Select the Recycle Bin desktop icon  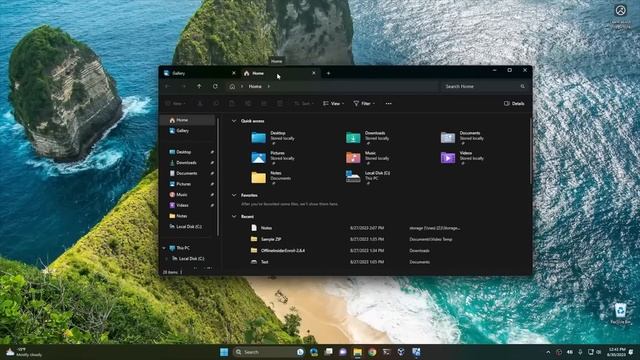(x=620, y=313)
